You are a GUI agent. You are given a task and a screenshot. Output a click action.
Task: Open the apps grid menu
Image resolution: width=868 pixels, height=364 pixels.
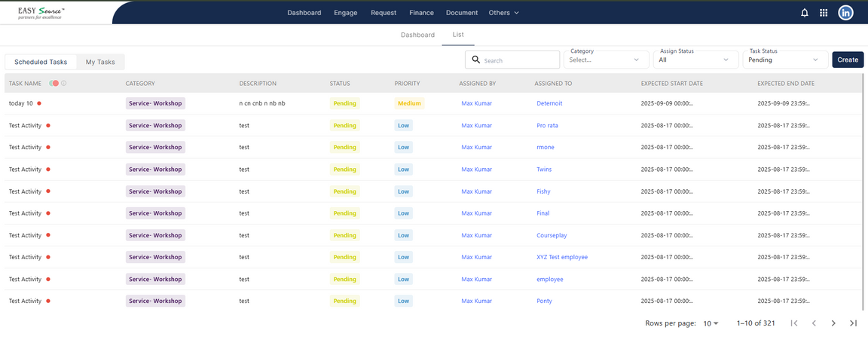pos(824,13)
